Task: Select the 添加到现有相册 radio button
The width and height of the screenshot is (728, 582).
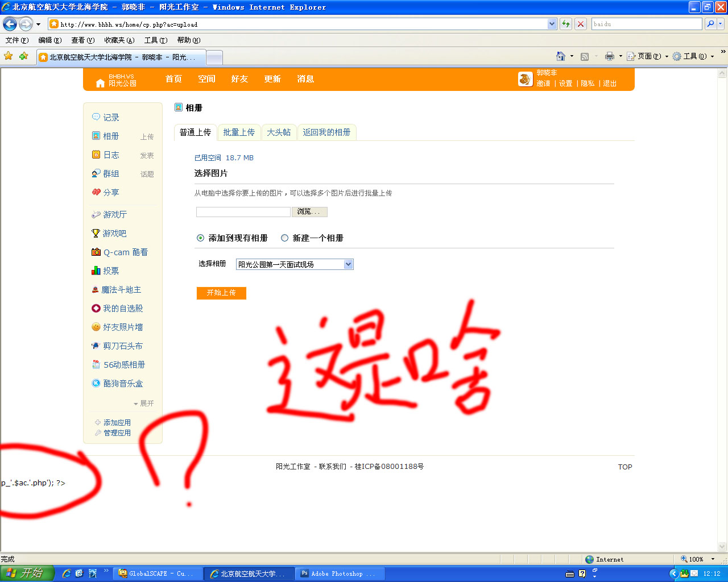Action: 200,238
